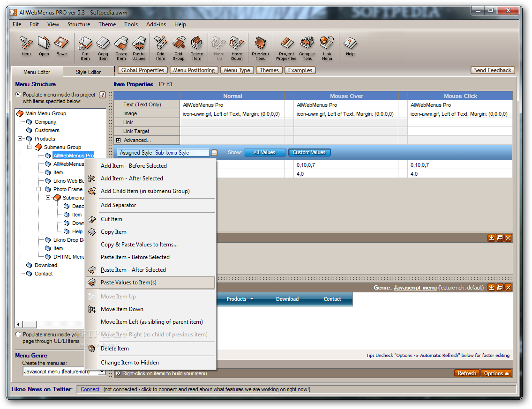The width and height of the screenshot is (532, 409).
Task: Open the Add-ins menu
Action: (x=156, y=24)
